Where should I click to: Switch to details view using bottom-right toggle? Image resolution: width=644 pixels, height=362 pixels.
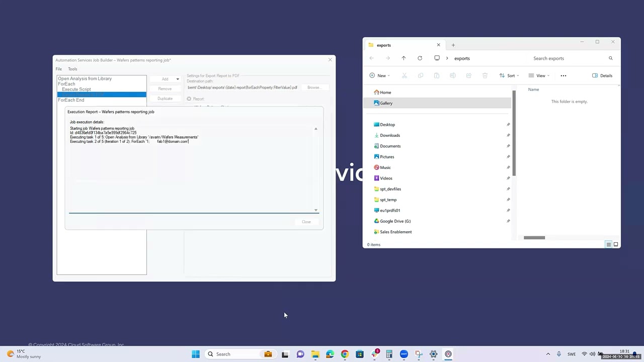coord(608,244)
